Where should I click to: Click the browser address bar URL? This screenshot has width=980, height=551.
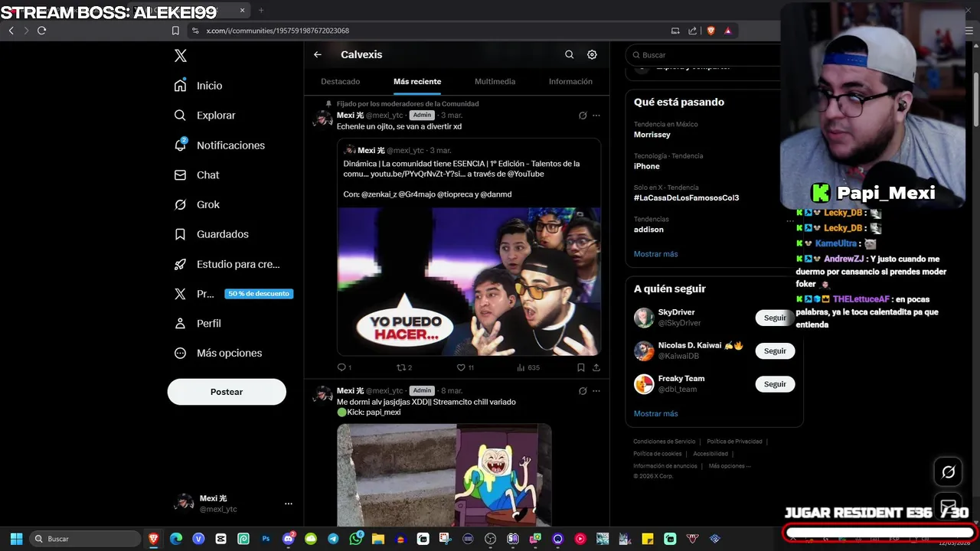coord(277,31)
